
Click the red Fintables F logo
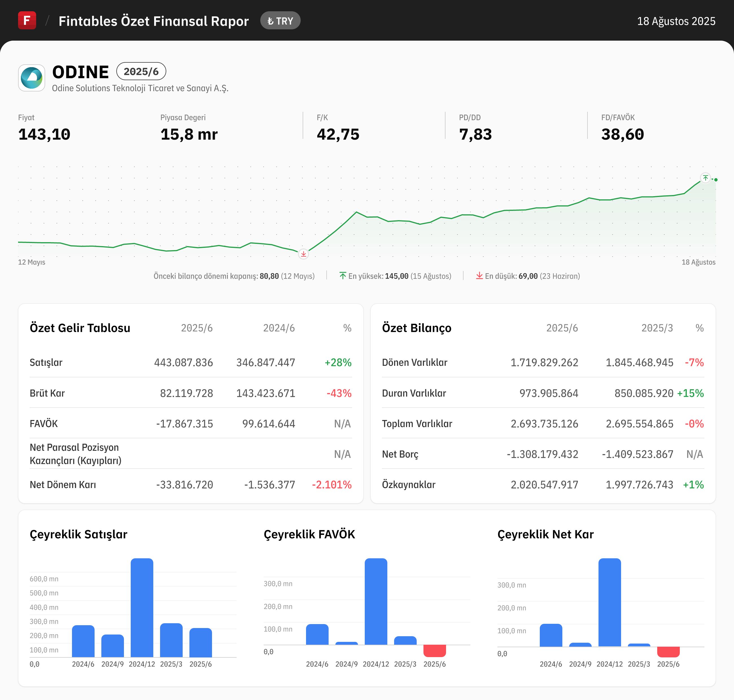pyautogui.click(x=27, y=20)
